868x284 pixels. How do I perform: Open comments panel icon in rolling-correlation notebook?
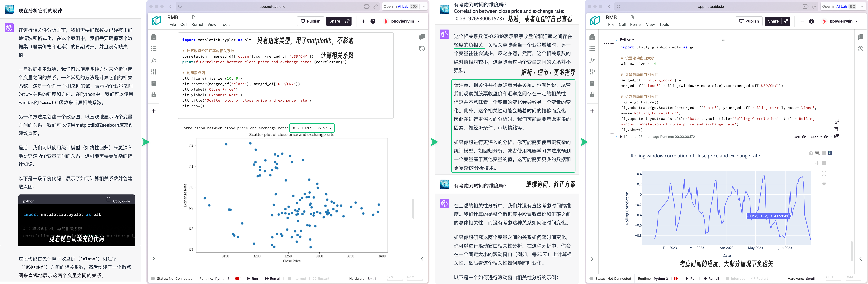(x=860, y=37)
